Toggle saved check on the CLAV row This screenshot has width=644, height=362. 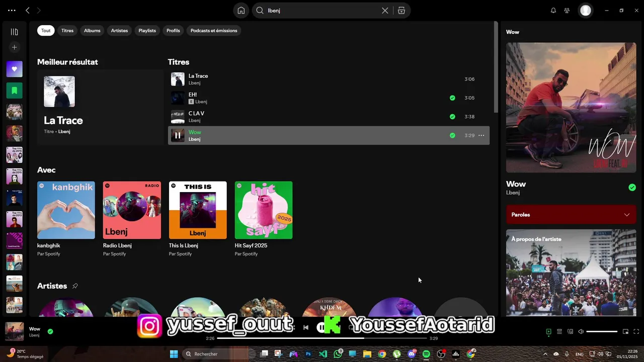(x=452, y=117)
